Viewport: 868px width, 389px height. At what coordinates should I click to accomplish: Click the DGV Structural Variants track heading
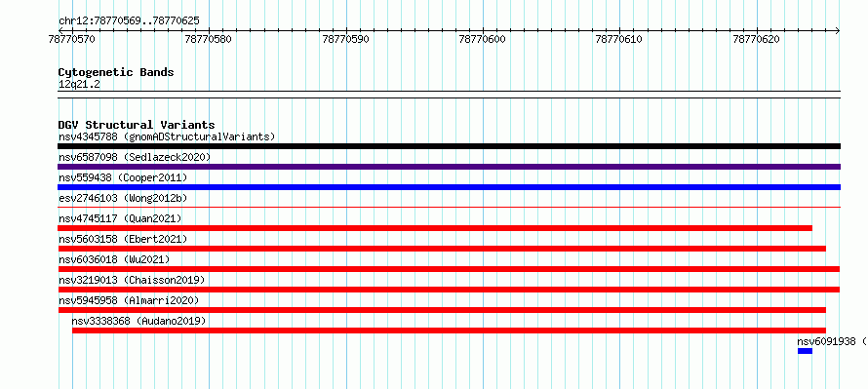point(137,125)
